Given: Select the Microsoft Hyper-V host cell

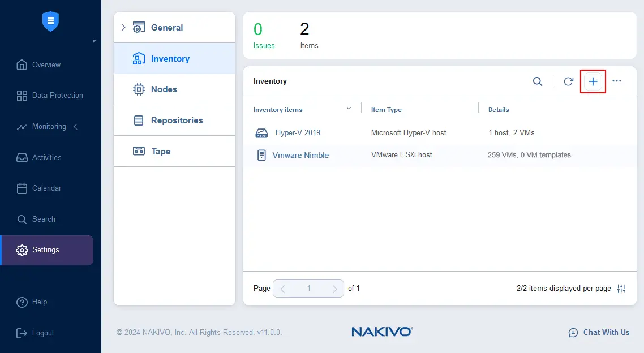Looking at the screenshot, I should point(409,132).
